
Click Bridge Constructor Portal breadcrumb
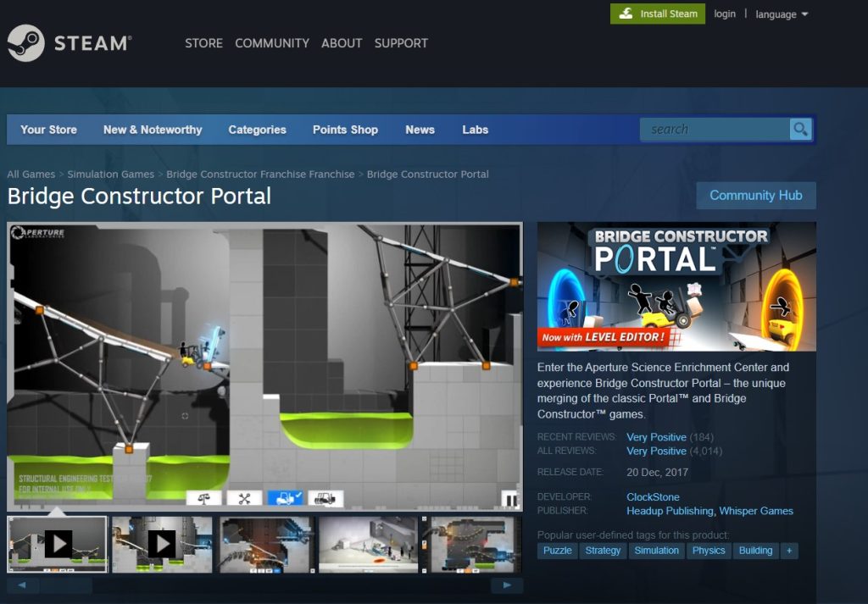pyautogui.click(x=428, y=175)
